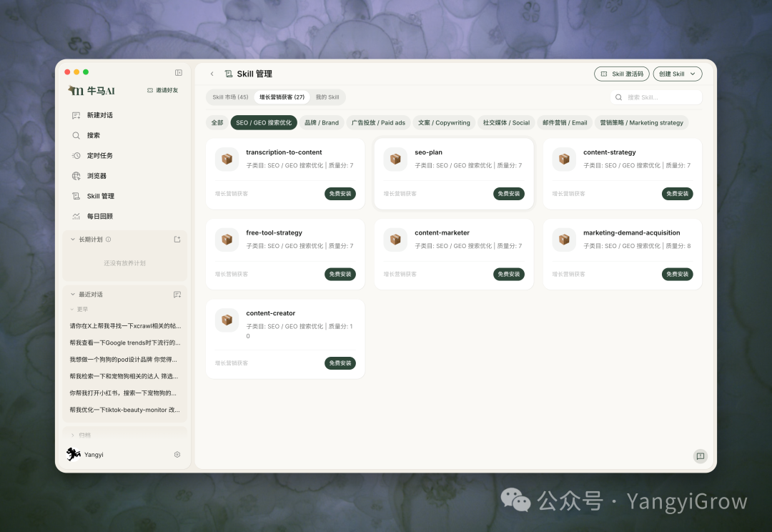This screenshot has width=772, height=532.
Task: Open chat about xcrawl on X
Action: 125,326
